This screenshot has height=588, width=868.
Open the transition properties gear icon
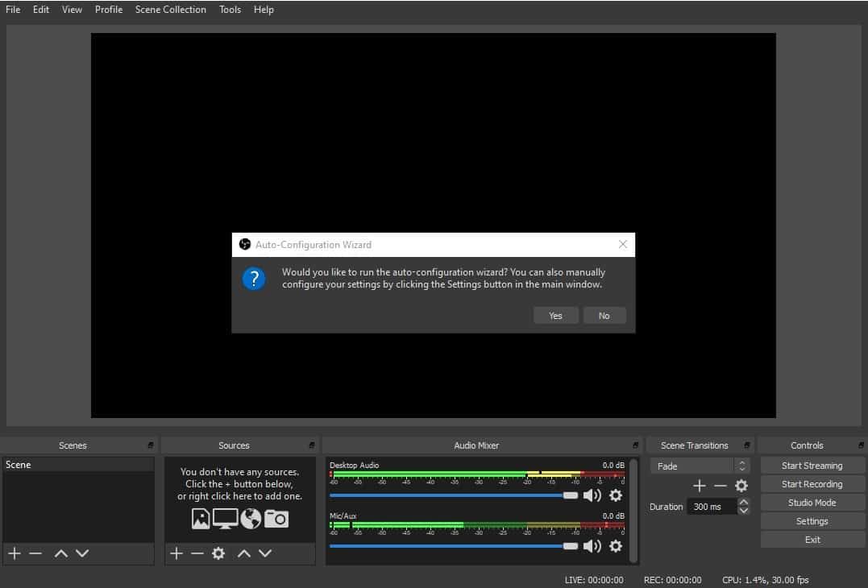[741, 485]
